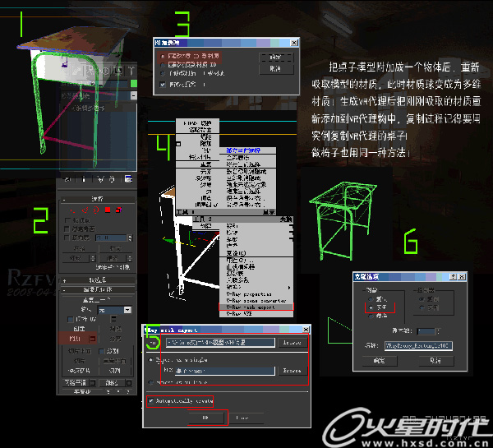Click spinner beside 按角度 value field
Image resolution: width=493 pixels, height=448 pixels.
point(130,238)
